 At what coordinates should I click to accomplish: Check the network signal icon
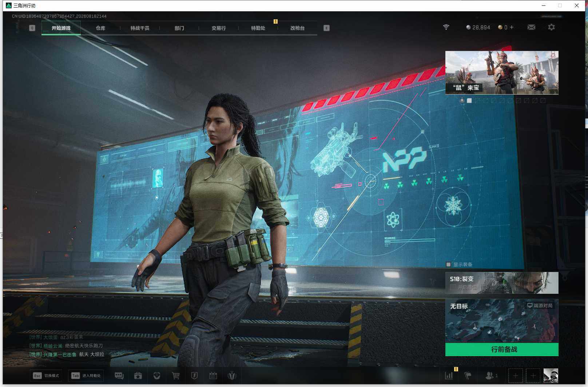(446, 27)
